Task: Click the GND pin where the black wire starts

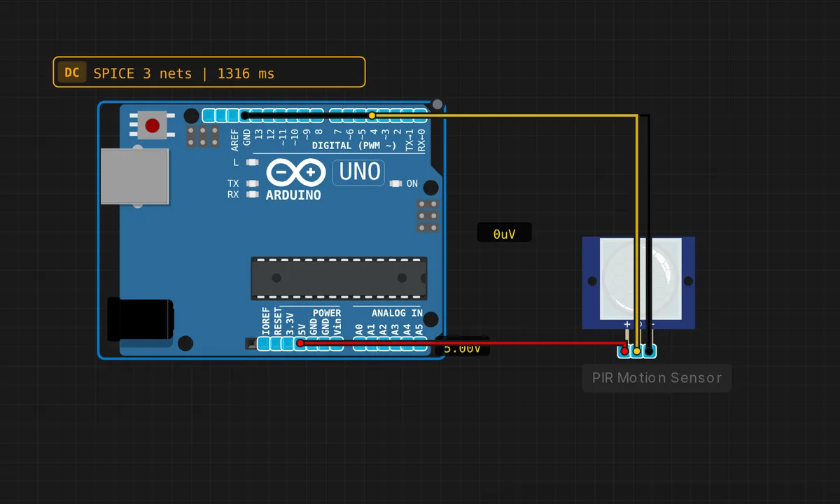Action: [x=244, y=115]
